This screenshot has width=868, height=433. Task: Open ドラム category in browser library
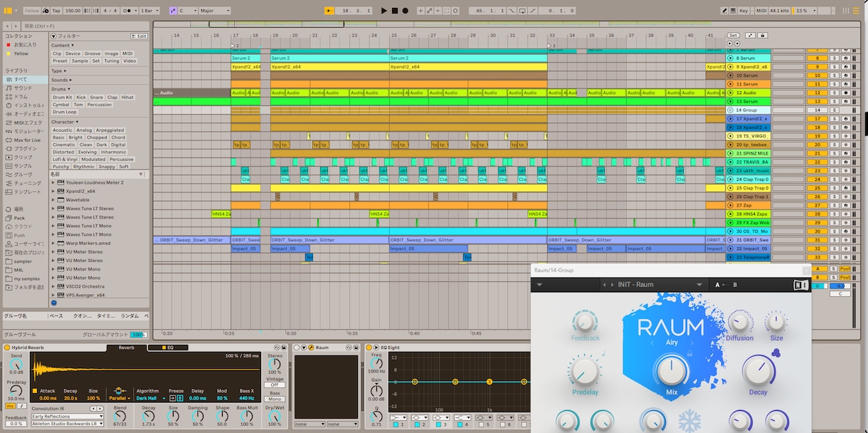click(21, 96)
